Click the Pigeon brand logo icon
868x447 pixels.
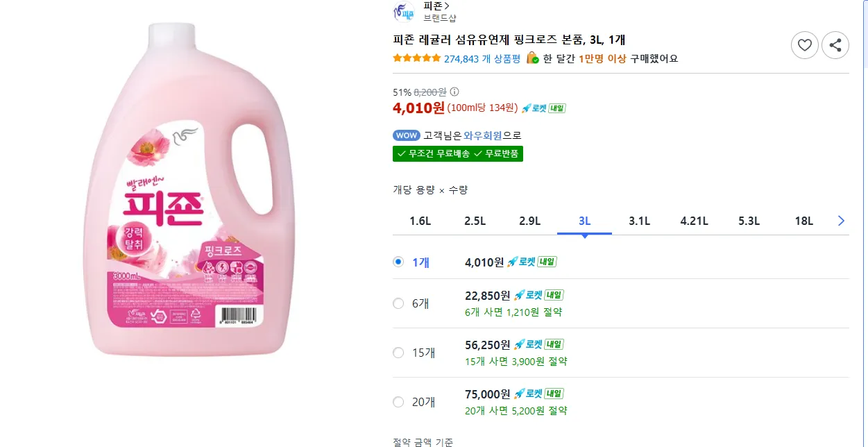(403, 12)
